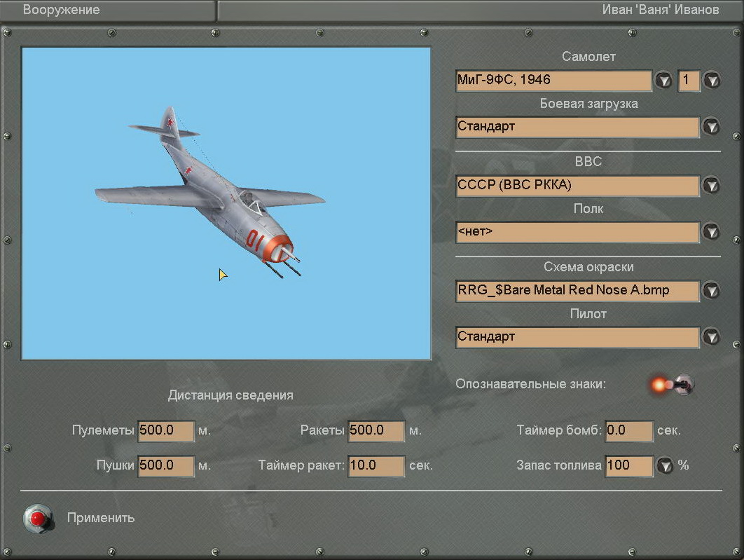
Task: Click the Вооружение title text
Action: click(61, 10)
